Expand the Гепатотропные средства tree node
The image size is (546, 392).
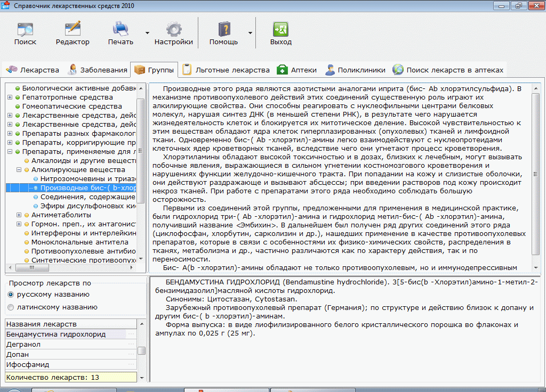click(10, 97)
